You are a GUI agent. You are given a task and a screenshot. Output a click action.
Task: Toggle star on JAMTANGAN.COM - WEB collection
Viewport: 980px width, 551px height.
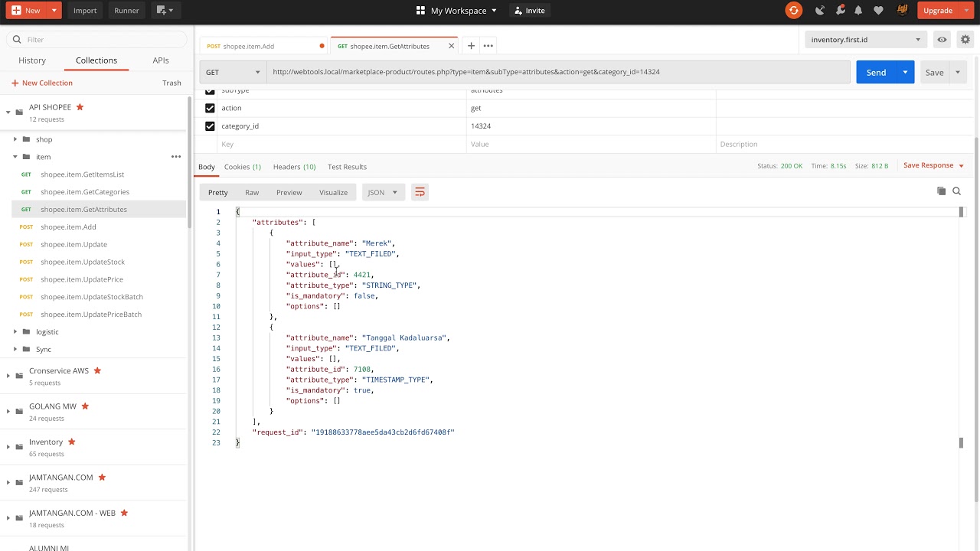[124, 513]
